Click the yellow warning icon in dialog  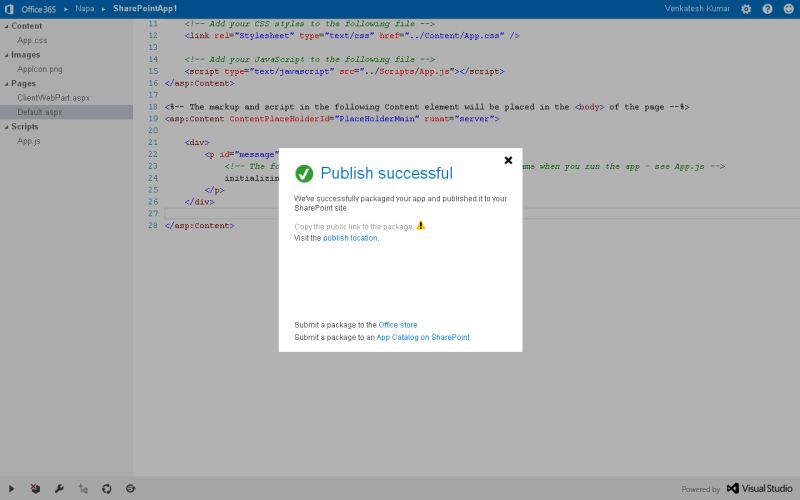[420, 225]
